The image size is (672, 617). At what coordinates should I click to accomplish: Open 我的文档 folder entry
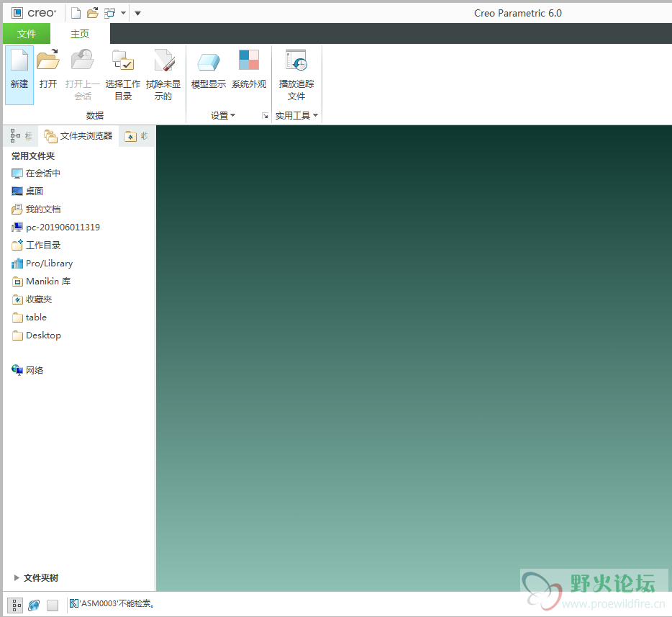pyautogui.click(x=36, y=210)
